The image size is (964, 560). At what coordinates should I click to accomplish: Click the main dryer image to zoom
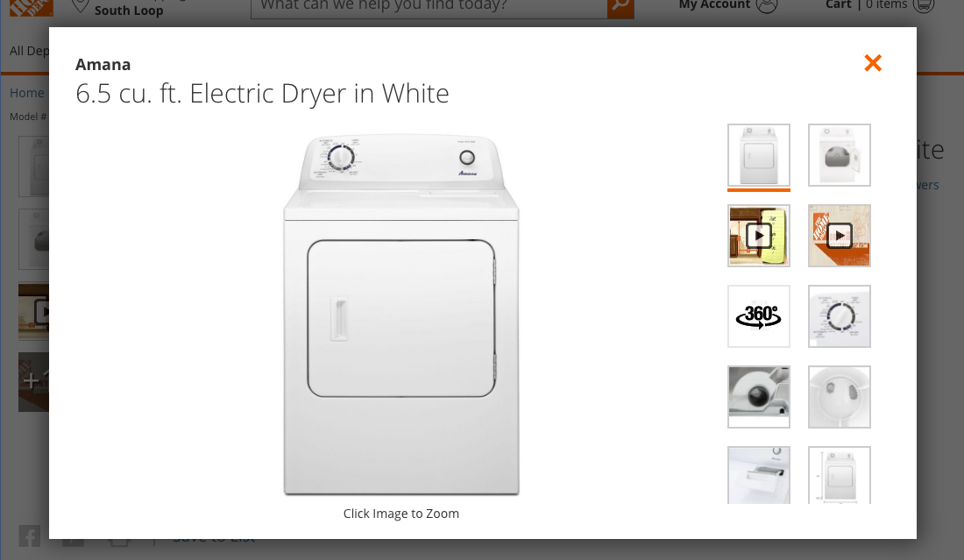(x=401, y=315)
